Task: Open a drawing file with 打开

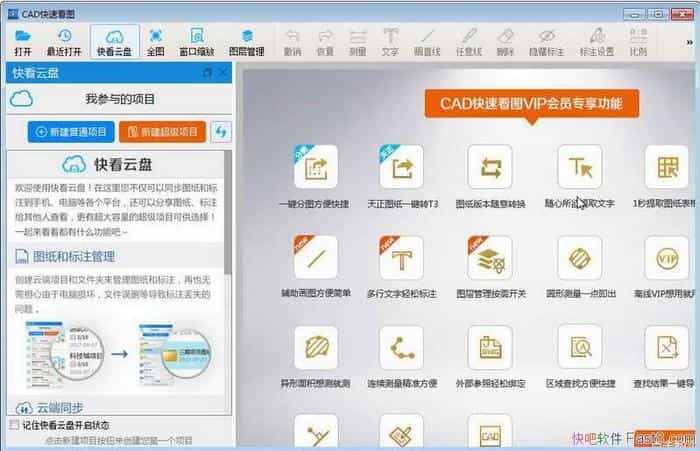Action: [23, 42]
